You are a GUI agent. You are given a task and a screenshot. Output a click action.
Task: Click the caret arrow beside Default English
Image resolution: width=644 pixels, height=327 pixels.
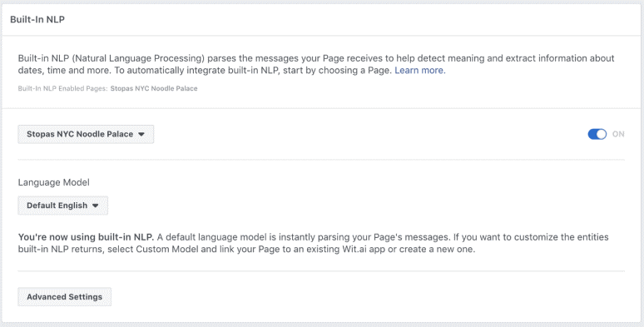96,206
